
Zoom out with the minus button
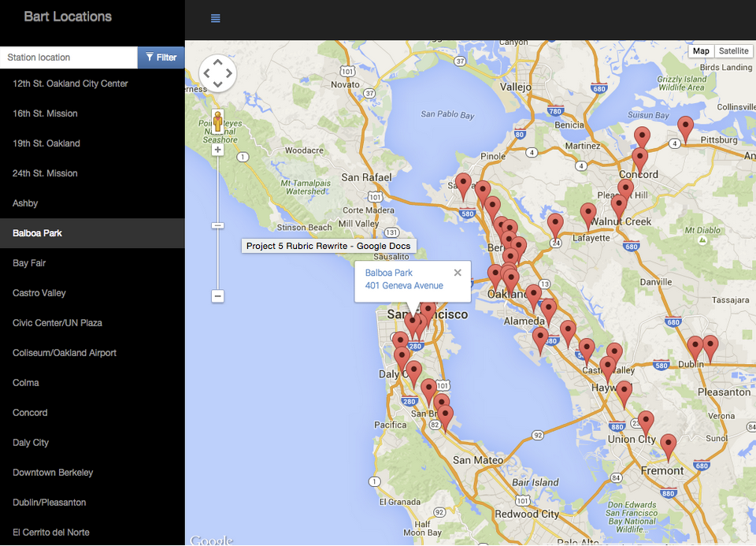(218, 295)
